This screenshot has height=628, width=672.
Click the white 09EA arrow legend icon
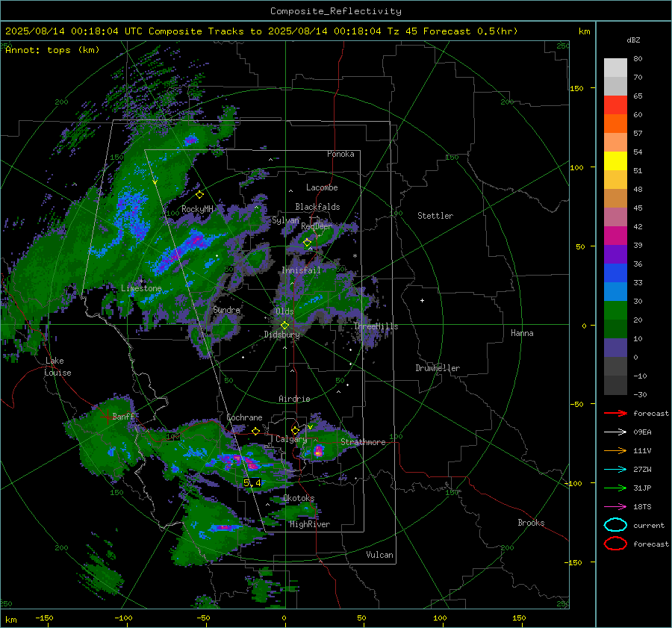tap(615, 432)
